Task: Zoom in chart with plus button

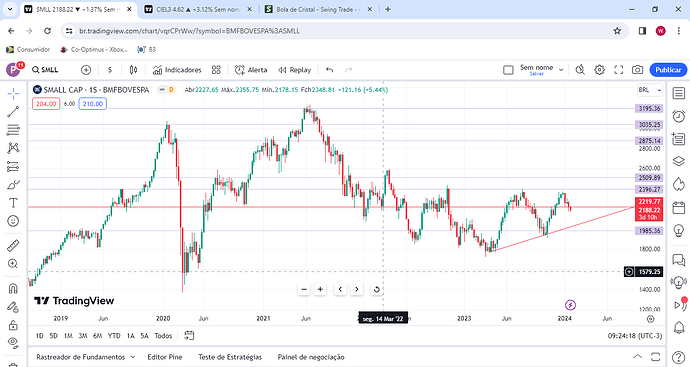Action: click(320, 289)
